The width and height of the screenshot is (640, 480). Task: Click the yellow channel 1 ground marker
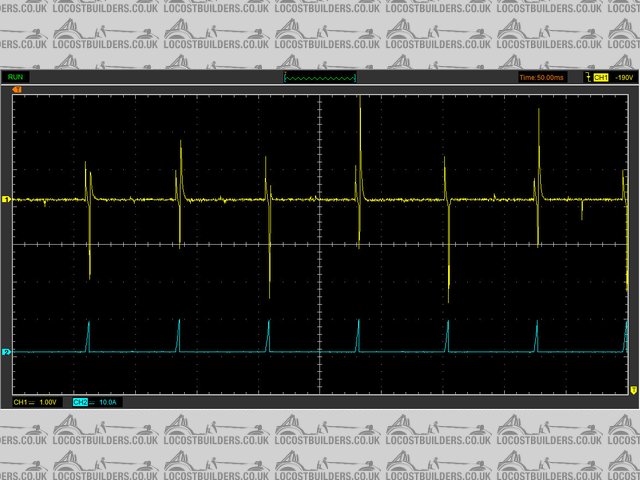point(7,200)
